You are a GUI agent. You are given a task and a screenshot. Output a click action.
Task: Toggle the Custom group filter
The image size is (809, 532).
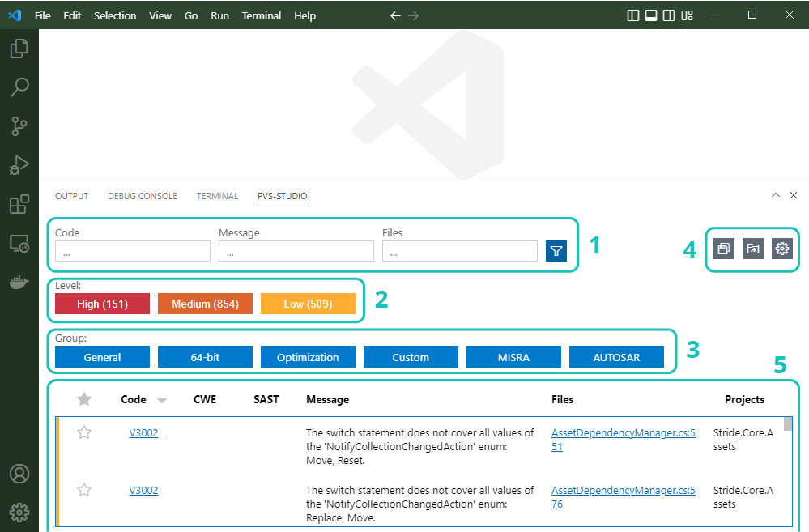click(411, 357)
